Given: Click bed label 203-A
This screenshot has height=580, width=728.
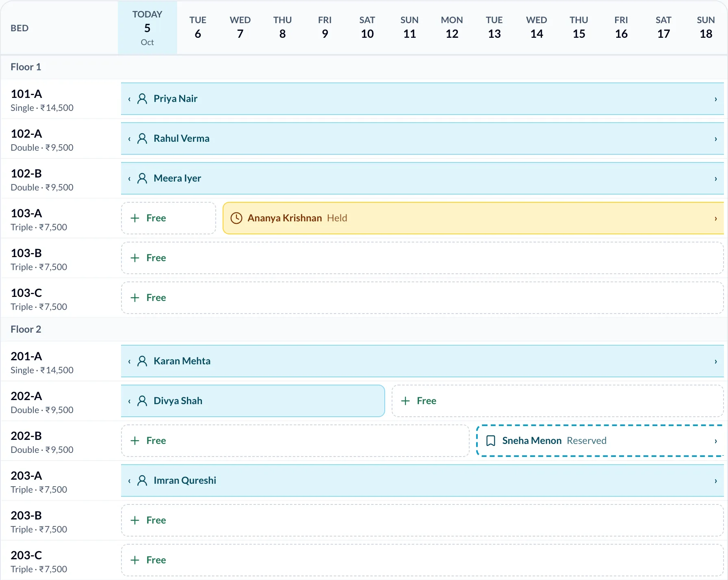Looking at the screenshot, I should coord(26,476).
